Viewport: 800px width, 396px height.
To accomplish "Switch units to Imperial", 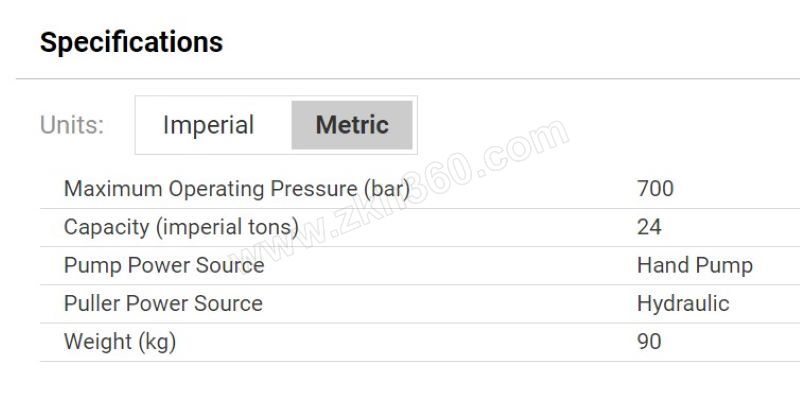I will (208, 125).
